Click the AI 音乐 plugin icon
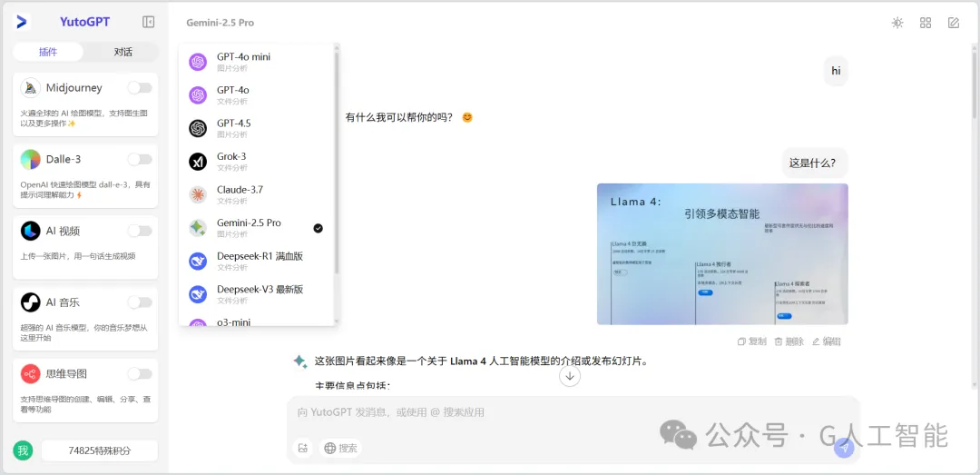The height and width of the screenshot is (475, 980). 31,302
